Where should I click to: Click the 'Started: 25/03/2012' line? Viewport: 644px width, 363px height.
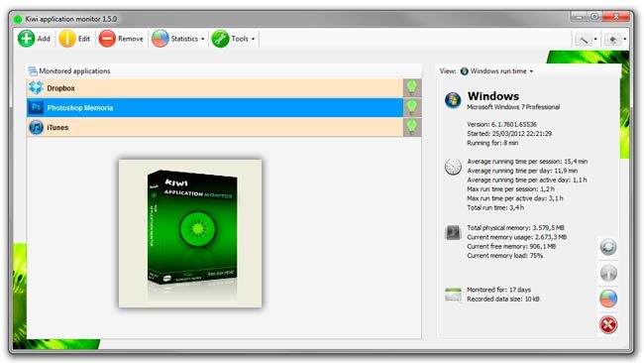coord(509,134)
